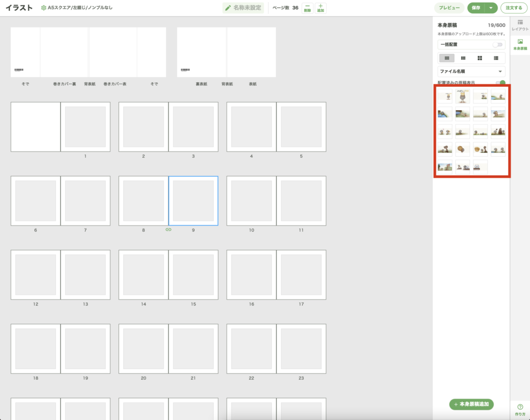Open the ファイル名順 sort dropdown

click(x=471, y=71)
